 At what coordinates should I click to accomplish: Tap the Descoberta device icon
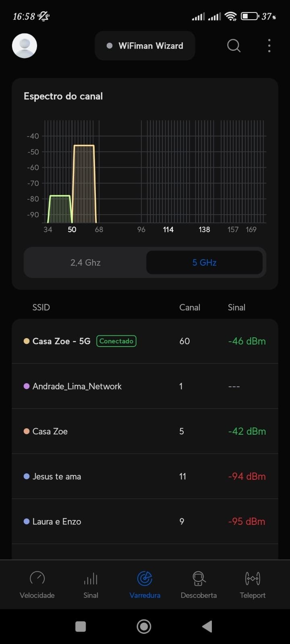199,578
